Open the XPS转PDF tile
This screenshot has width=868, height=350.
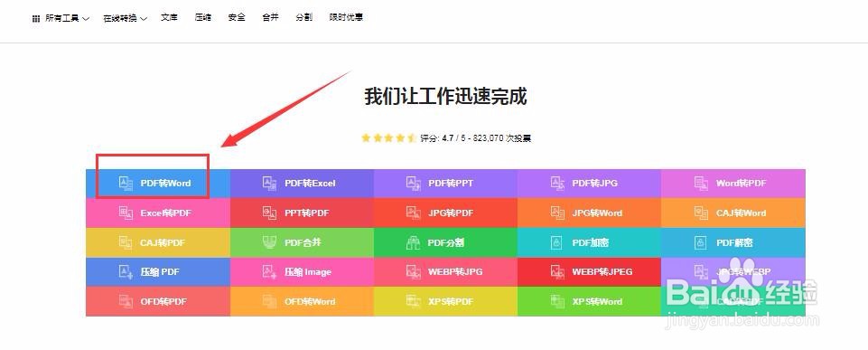[x=445, y=302]
